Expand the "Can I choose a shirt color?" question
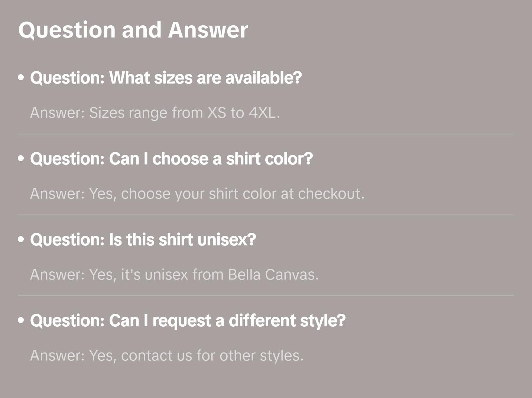The width and height of the screenshot is (532, 398). pos(171,159)
